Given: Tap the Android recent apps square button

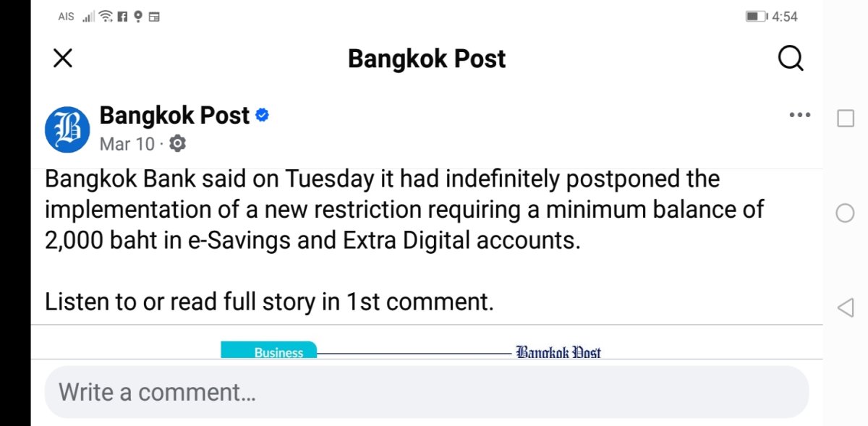Looking at the screenshot, I should [x=845, y=118].
